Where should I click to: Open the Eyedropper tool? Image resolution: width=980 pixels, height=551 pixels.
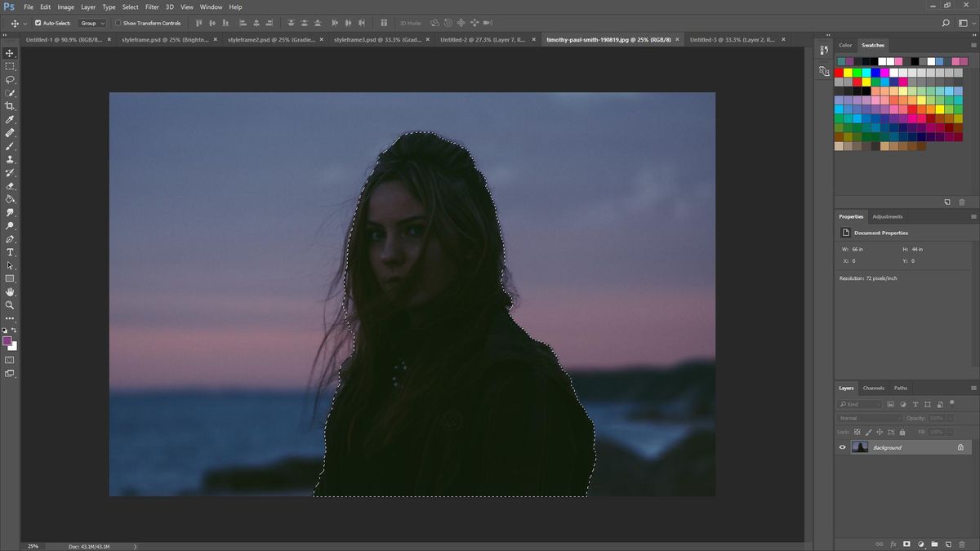point(10,119)
